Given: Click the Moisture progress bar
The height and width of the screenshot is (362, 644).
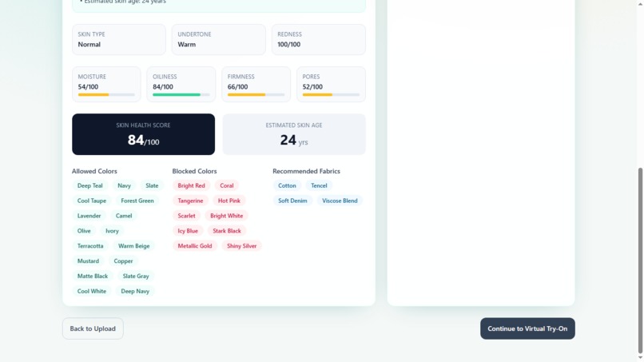Looking at the screenshot, I should point(106,95).
